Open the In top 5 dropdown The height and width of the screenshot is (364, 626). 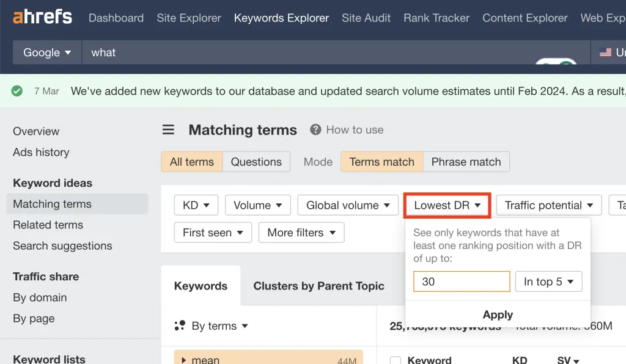pyautogui.click(x=548, y=282)
